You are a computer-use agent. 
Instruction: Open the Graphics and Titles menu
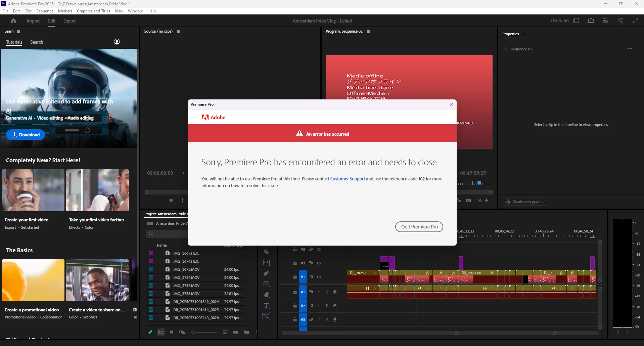[x=93, y=11]
